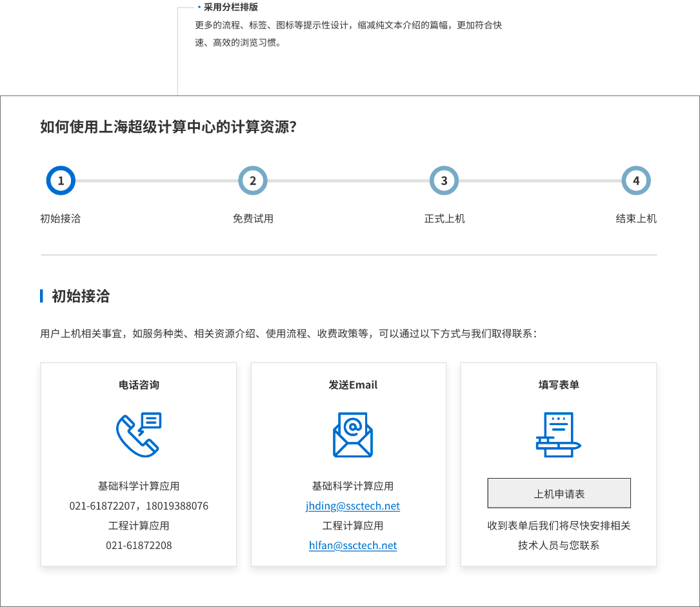Screen dimensions: 700x607
Task: Click the email envelope icon
Action: pos(353,435)
